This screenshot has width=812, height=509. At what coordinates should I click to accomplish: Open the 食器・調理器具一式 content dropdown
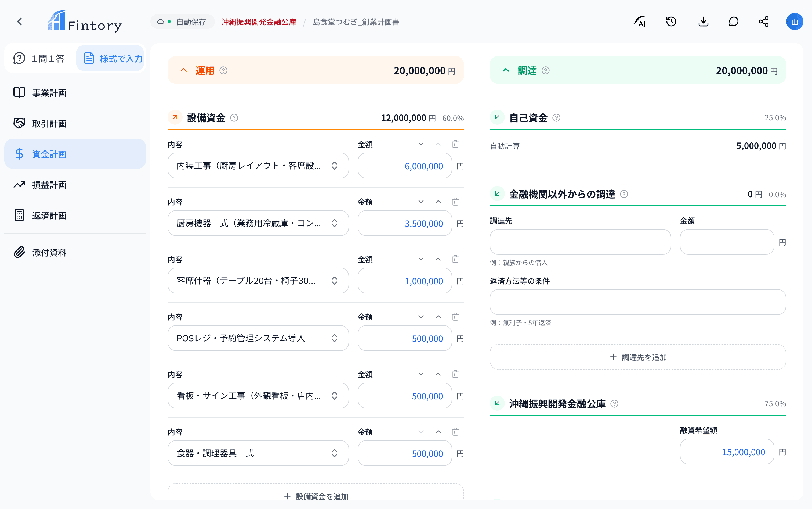tap(258, 453)
